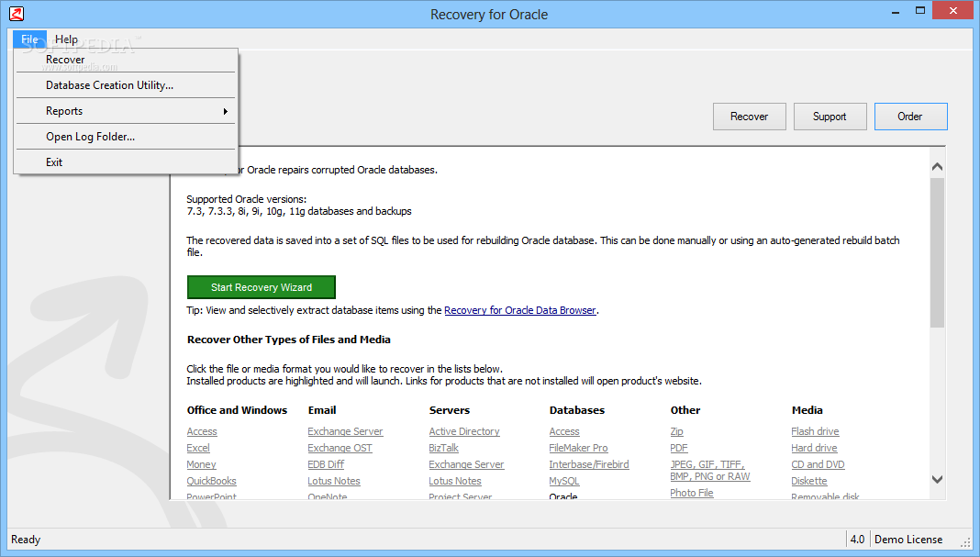Open the BizTalk link
The height and width of the screenshot is (557, 980).
444,448
